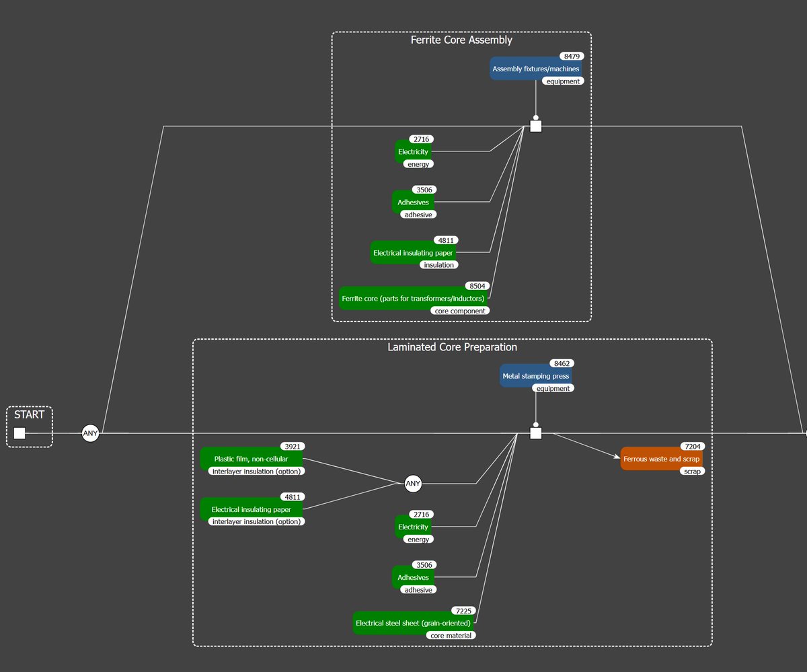Click the ANY gate inside Laminated Core Preparation

tap(413, 484)
